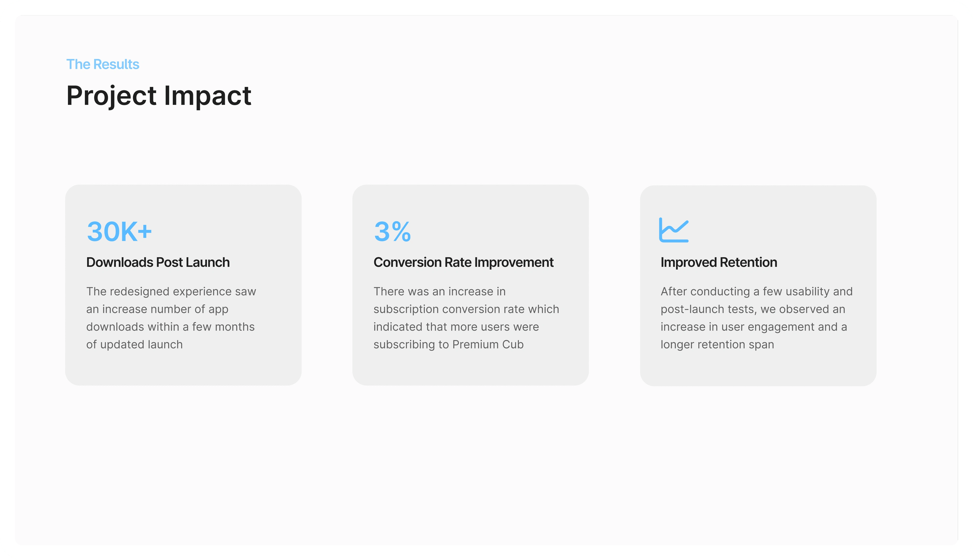
Task: Click the line "There was an increase in"
Action: click(x=439, y=292)
